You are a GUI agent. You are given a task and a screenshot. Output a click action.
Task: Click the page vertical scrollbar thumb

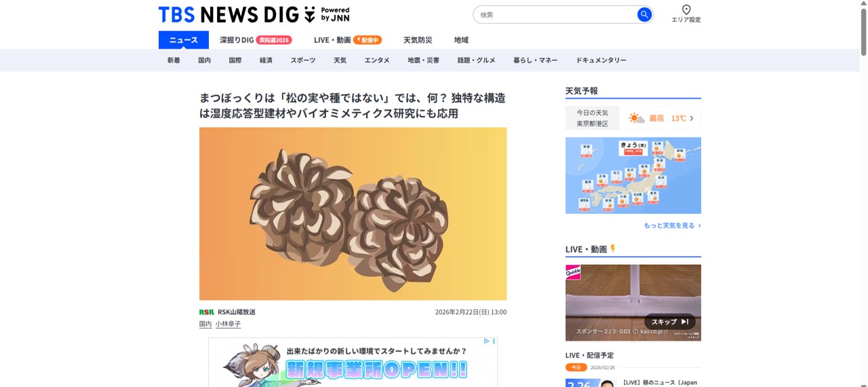point(863,29)
